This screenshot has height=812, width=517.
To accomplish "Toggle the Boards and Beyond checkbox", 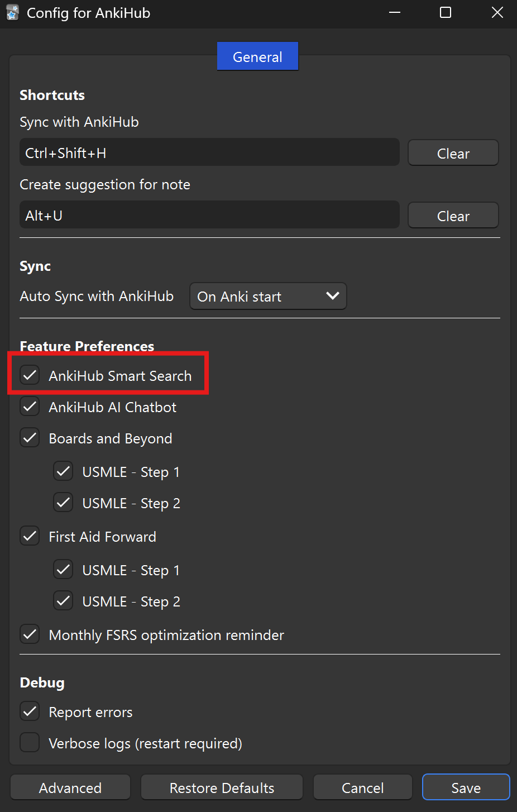I will point(30,438).
